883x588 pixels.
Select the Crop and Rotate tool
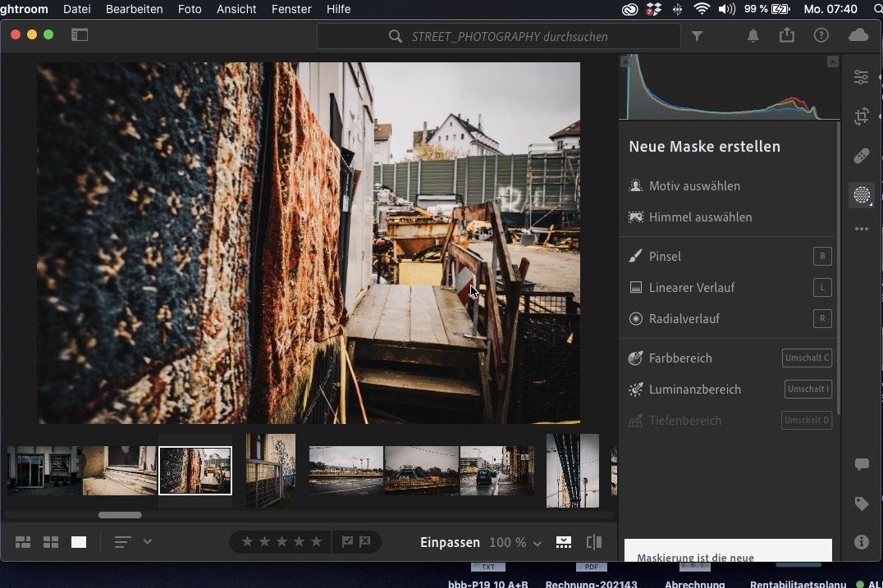click(x=861, y=116)
